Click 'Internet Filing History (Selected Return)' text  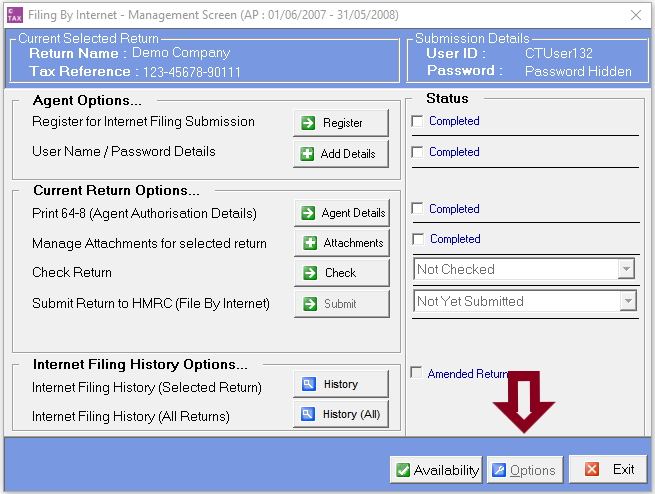tap(147, 388)
